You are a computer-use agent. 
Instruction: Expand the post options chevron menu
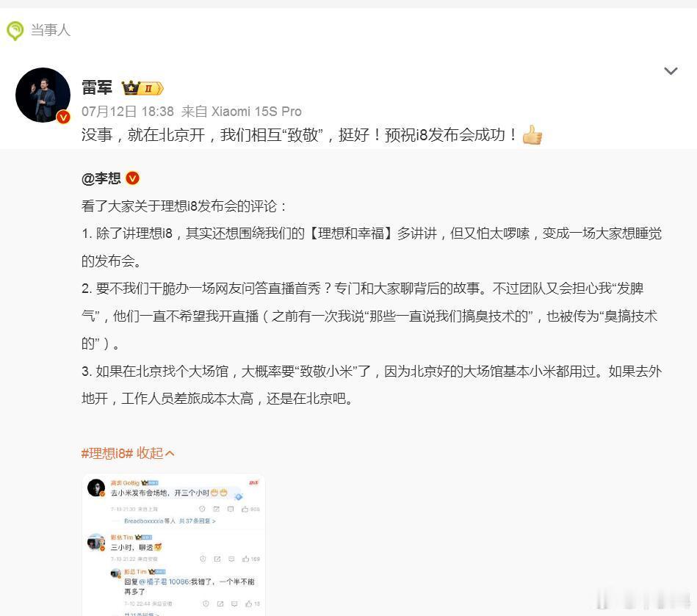[x=671, y=71]
